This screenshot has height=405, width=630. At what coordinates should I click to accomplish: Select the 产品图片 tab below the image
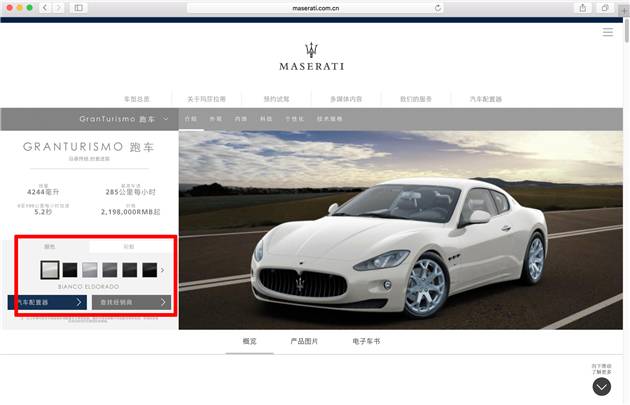pos(304,342)
